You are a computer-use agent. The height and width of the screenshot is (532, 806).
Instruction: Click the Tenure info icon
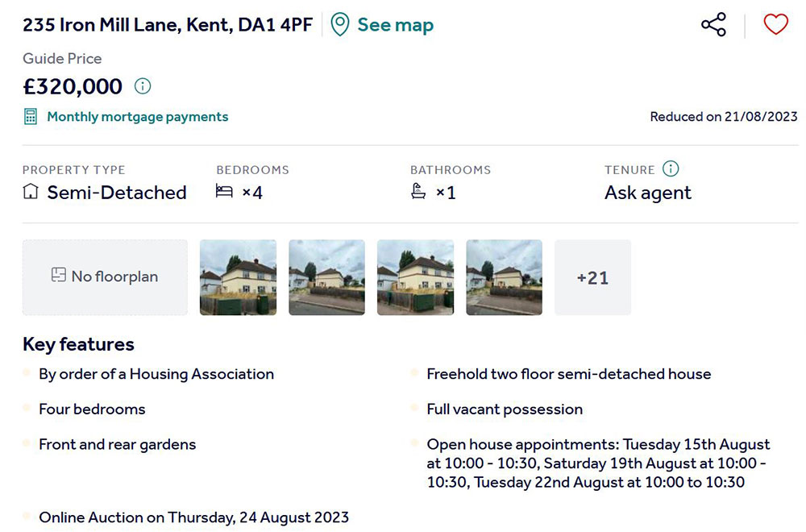pyautogui.click(x=671, y=169)
